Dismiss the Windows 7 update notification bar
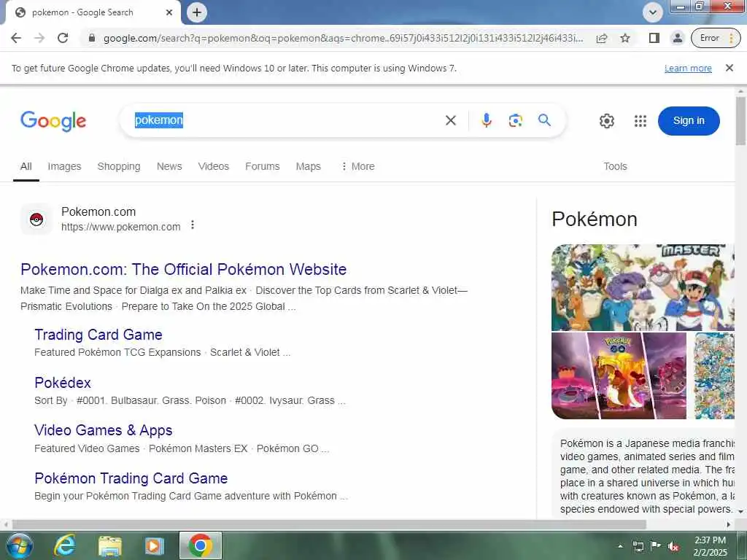This screenshot has height=560, width=747. click(x=729, y=68)
